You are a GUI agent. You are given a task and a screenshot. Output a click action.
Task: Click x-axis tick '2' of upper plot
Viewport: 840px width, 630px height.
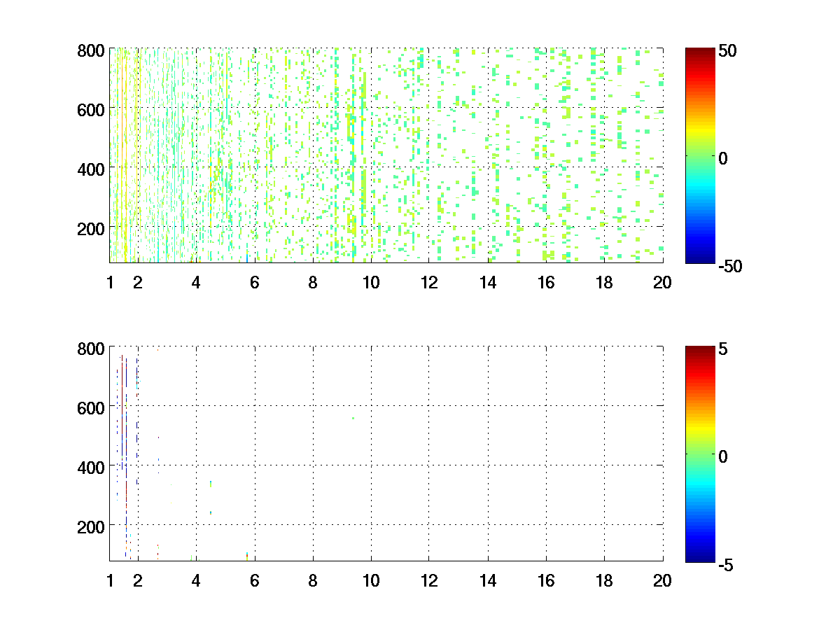click(138, 283)
